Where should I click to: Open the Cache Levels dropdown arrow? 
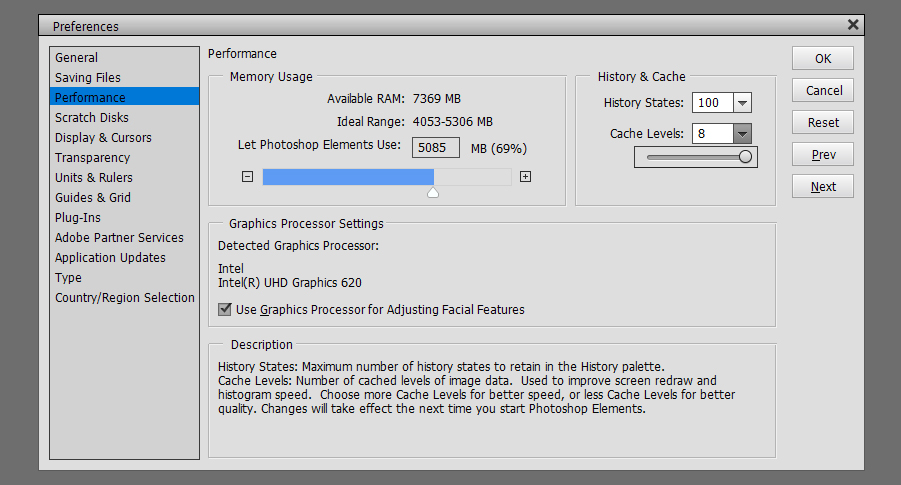tap(742, 134)
